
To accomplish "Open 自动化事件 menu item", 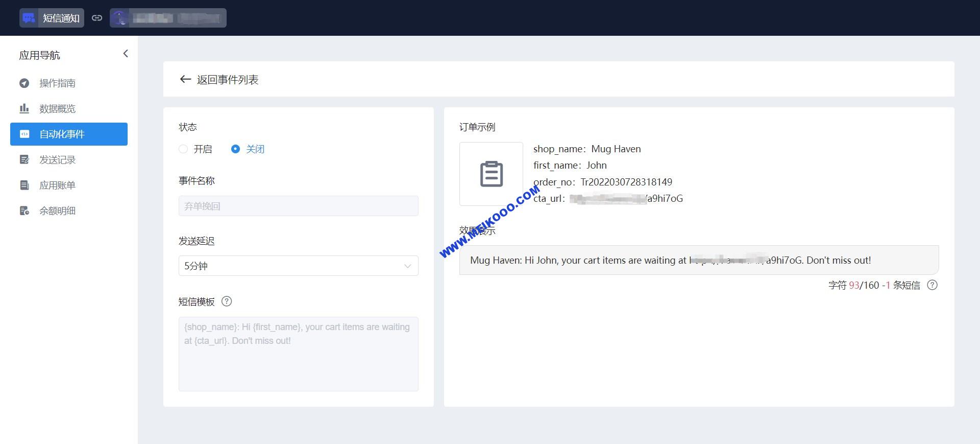I will (69, 134).
